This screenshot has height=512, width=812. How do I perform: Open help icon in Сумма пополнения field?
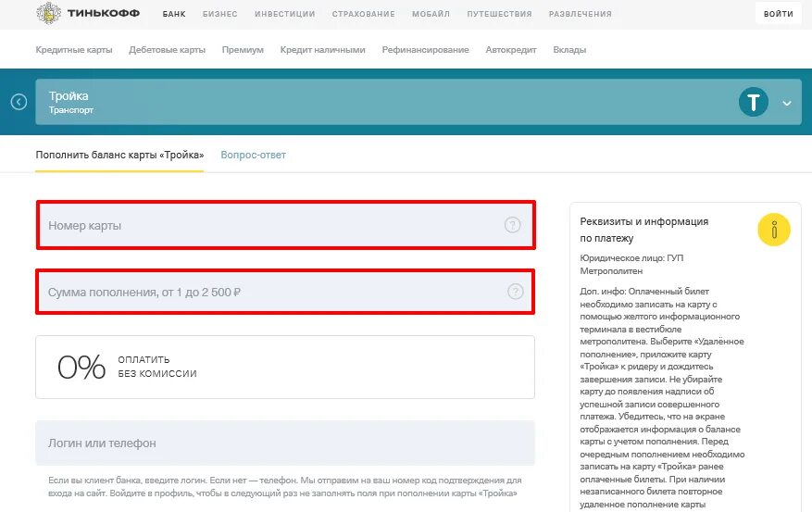tap(515, 292)
